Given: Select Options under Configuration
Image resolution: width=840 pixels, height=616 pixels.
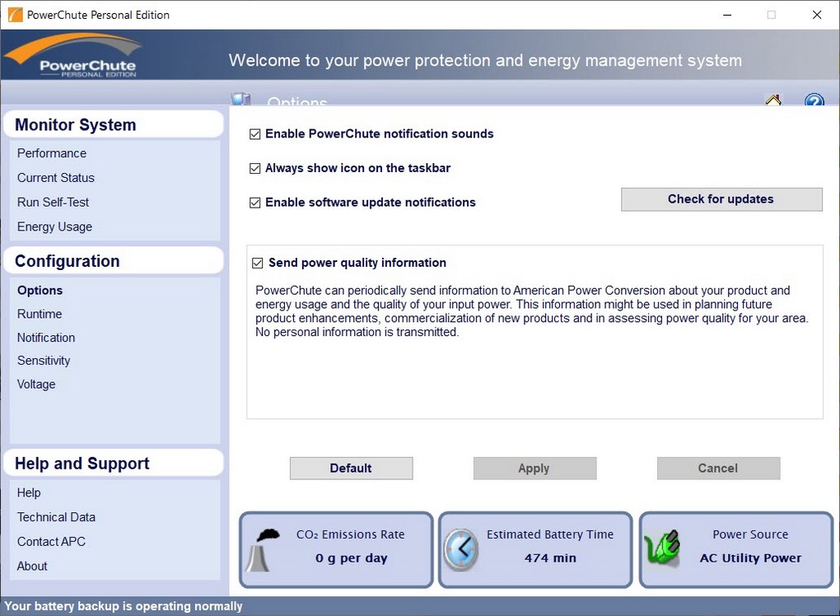Looking at the screenshot, I should tap(40, 291).
